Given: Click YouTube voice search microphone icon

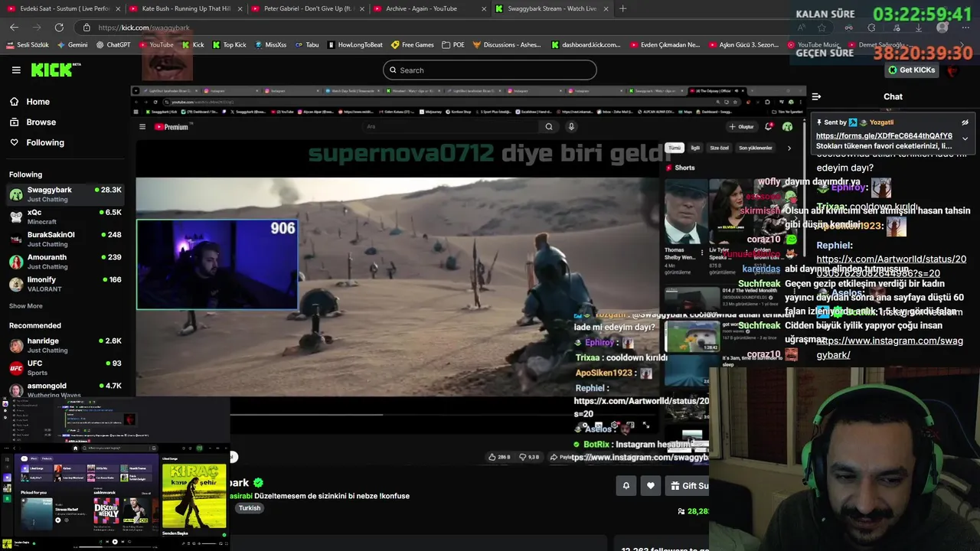Looking at the screenshot, I should pos(571,127).
